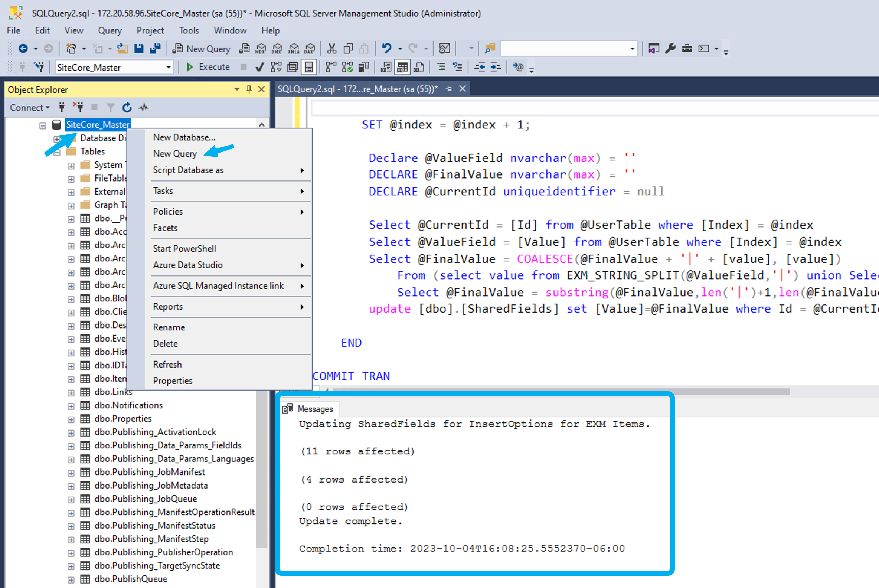Screen dimensions: 879x588
Task: Comment out selected lines icon
Action: 441,67
